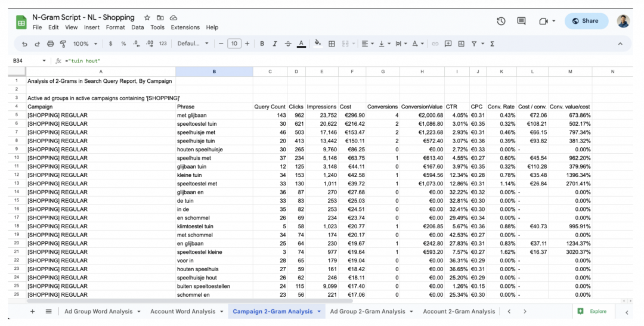Screen dimensions: 644x326
Task: Toggle strikethrough formatting
Action: 288,44
